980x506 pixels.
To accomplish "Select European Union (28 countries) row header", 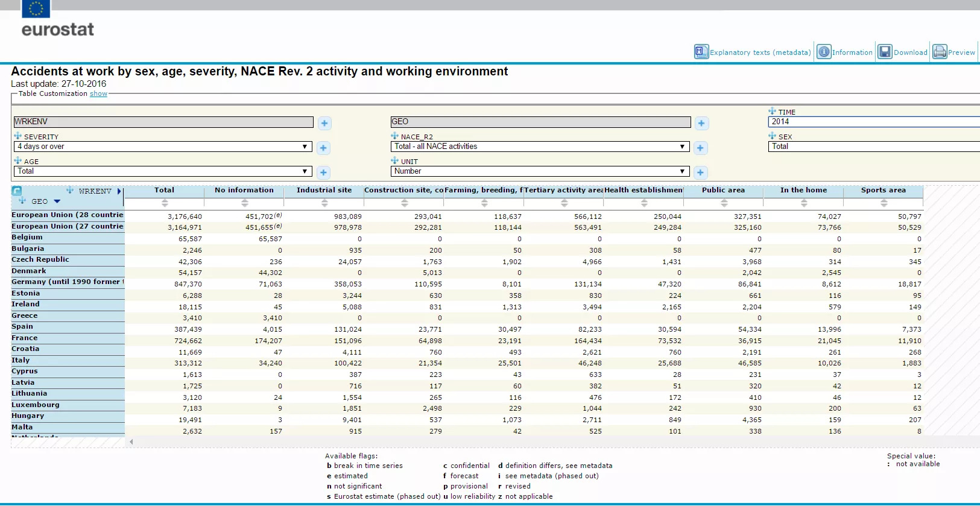I will point(68,215).
